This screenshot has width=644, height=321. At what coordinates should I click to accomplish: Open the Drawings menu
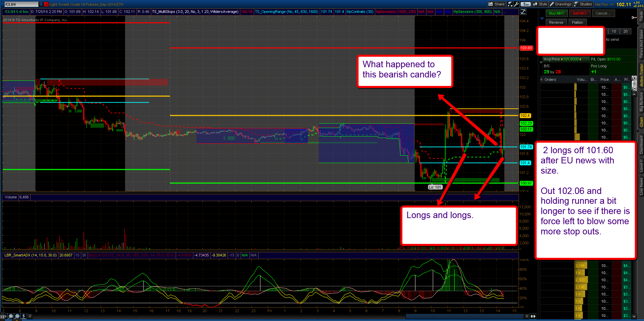560,4
